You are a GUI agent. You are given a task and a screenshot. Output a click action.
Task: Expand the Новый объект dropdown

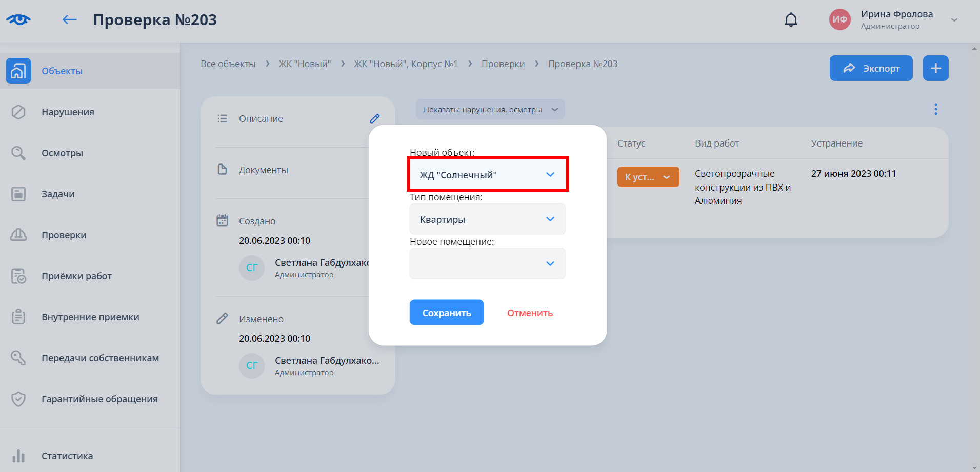click(487, 175)
